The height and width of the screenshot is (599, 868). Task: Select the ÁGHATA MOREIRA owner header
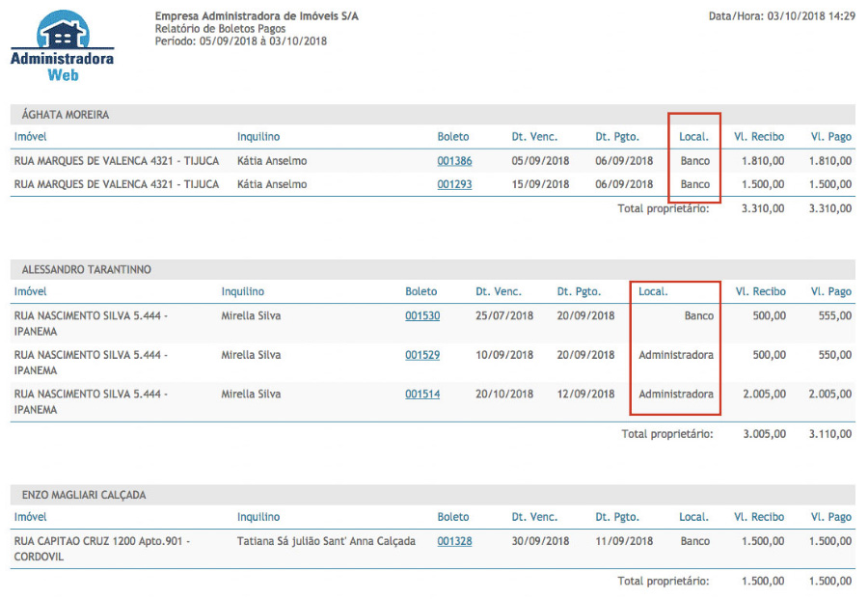(66, 115)
